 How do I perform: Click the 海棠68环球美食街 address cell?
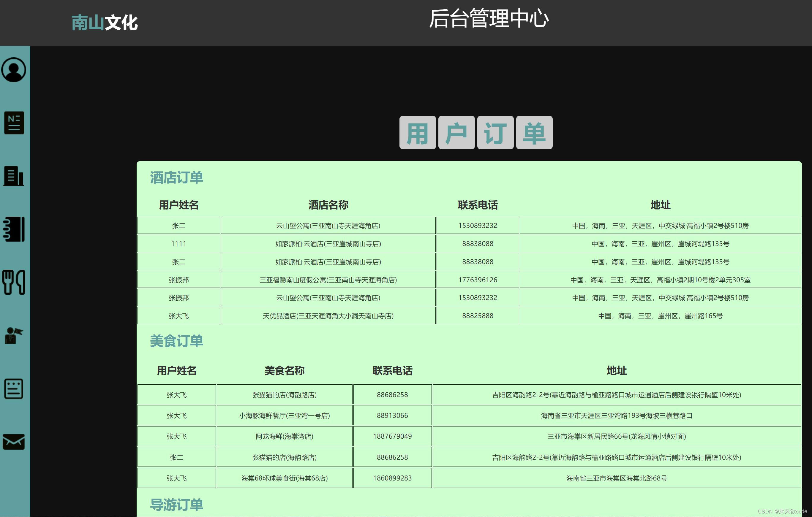click(x=616, y=478)
